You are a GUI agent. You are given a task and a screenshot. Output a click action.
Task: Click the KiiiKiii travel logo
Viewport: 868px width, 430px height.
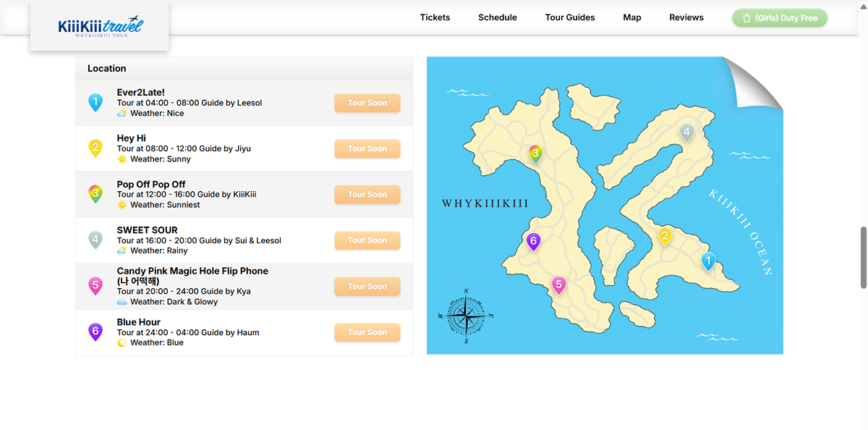coord(100,27)
